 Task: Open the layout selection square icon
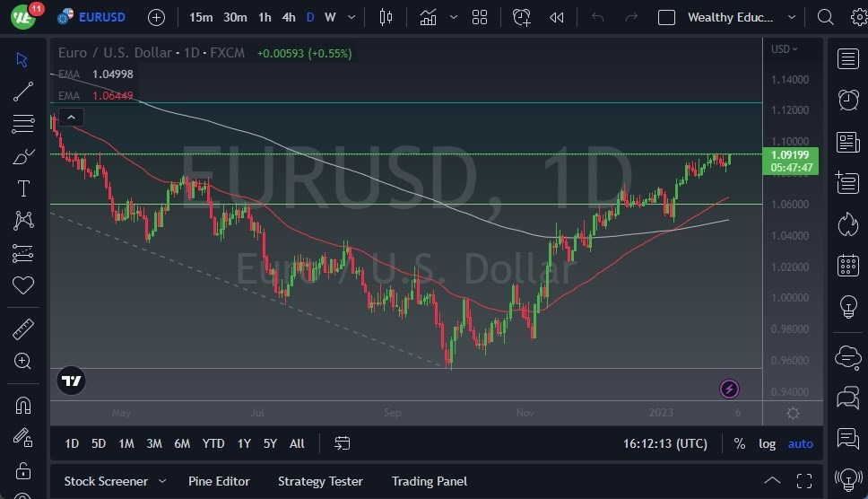666,18
